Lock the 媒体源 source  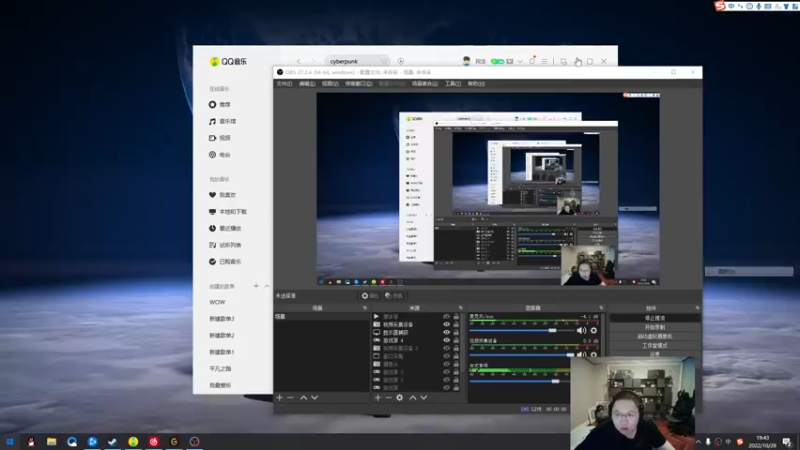coord(456,316)
